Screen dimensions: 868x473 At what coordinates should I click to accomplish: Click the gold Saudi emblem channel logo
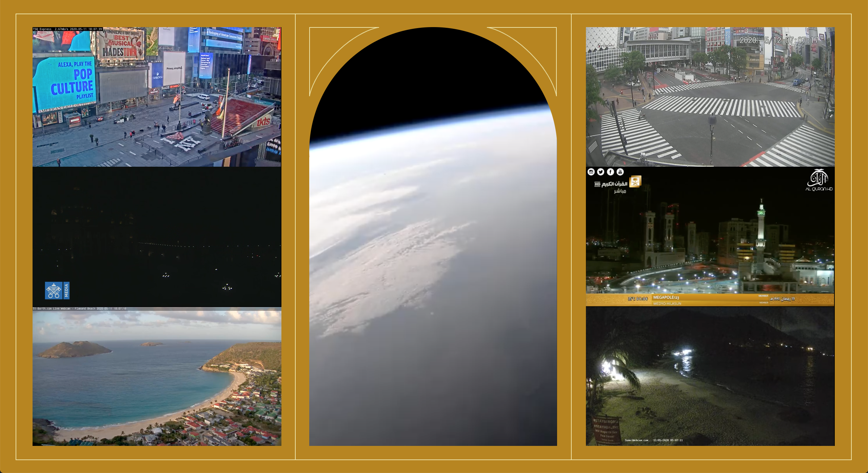(x=635, y=182)
